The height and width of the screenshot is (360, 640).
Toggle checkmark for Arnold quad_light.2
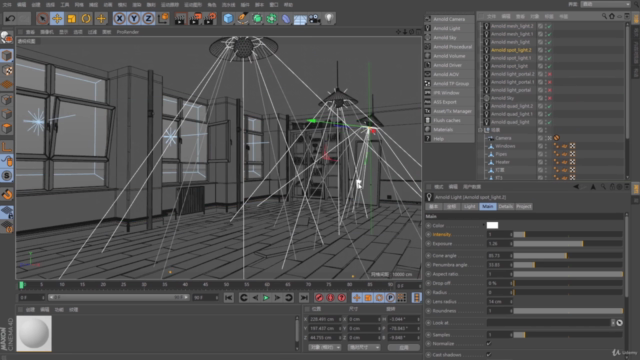coord(550,106)
